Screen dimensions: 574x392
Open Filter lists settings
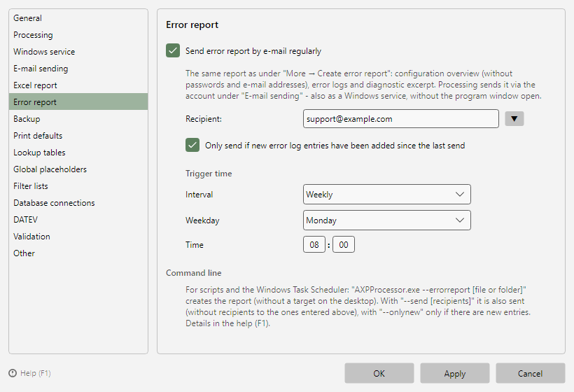tap(78, 186)
